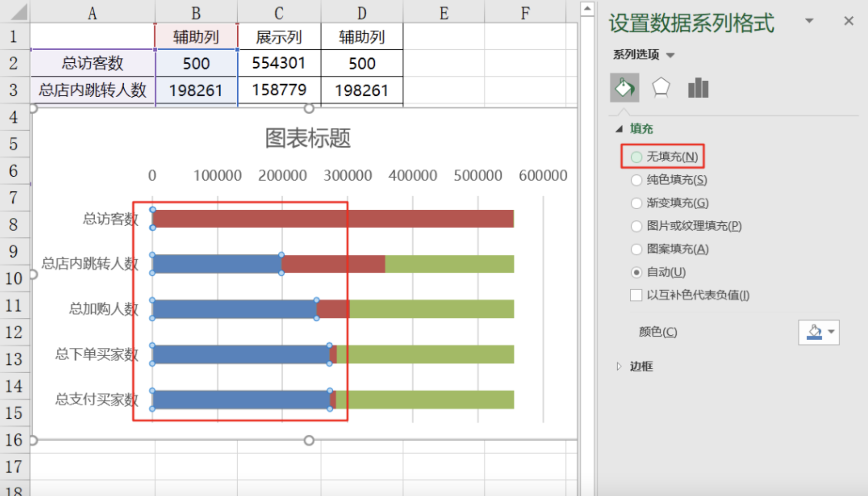Choose the 图案填充 radio option
Image resolution: width=868 pixels, height=496 pixels.
click(637, 249)
